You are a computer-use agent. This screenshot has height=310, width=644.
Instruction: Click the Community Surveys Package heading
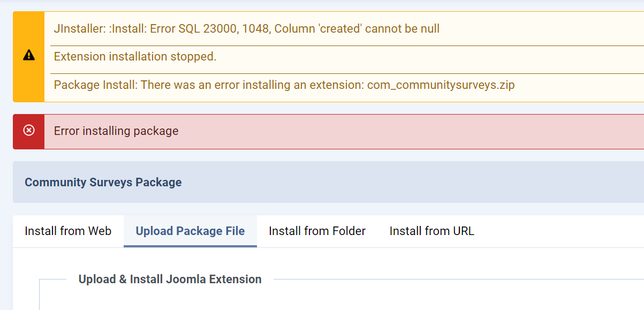pyautogui.click(x=103, y=183)
